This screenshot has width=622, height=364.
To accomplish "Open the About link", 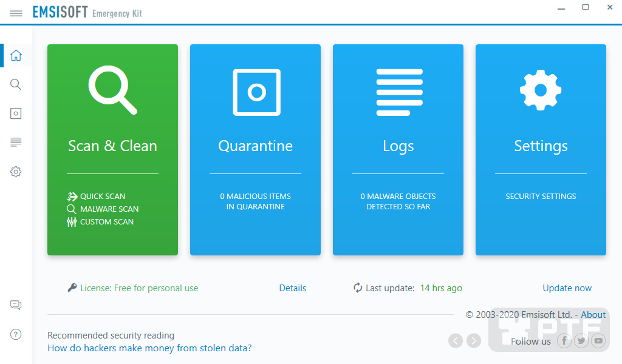I will pyautogui.click(x=593, y=314).
